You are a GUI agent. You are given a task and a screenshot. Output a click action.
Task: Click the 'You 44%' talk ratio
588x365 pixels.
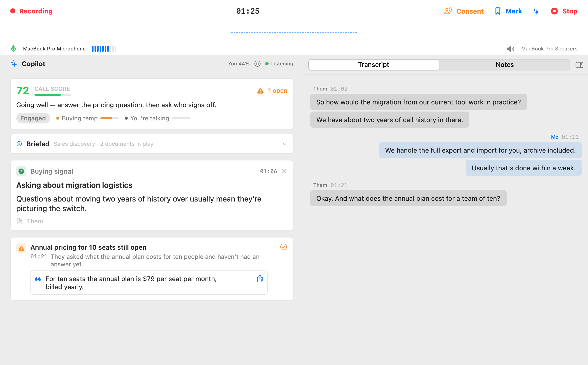pos(239,64)
